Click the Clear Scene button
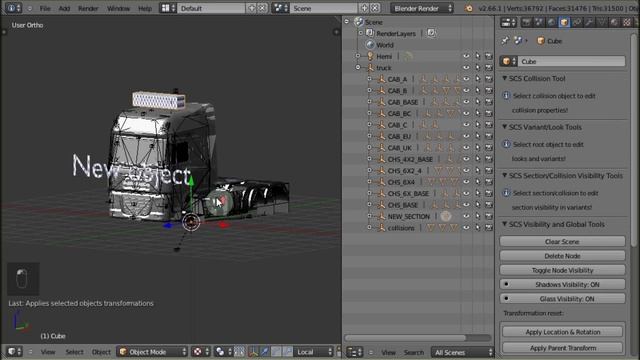This screenshot has width=640, height=360. pyautogui.click(x=562, y=242)
